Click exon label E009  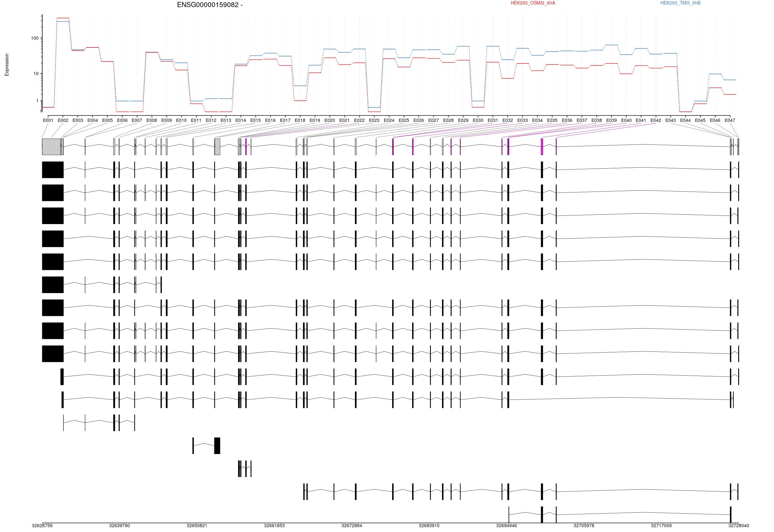(x=167, y=120)
